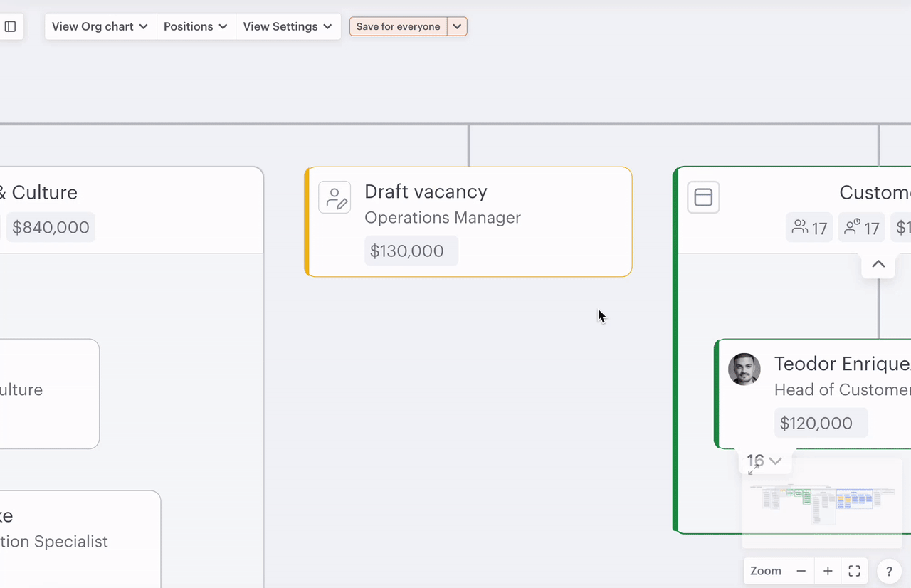The width and height of the screenshot is (911, 588).
Task: Open help with the question mark
Action: point(888,571)
